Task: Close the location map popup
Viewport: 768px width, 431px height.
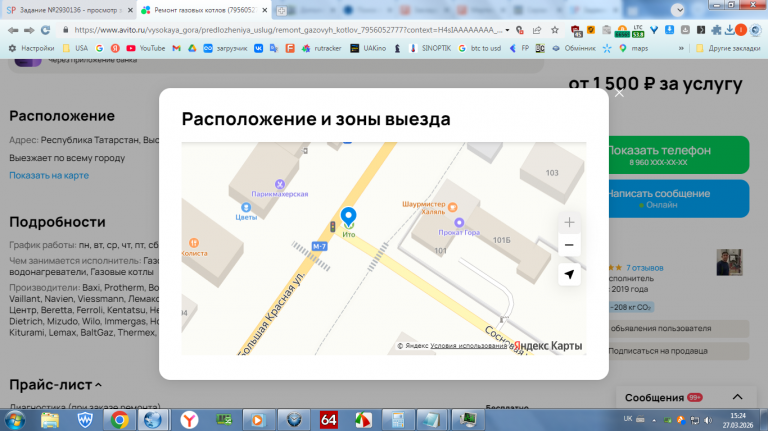Action: (x=619, y=93)
